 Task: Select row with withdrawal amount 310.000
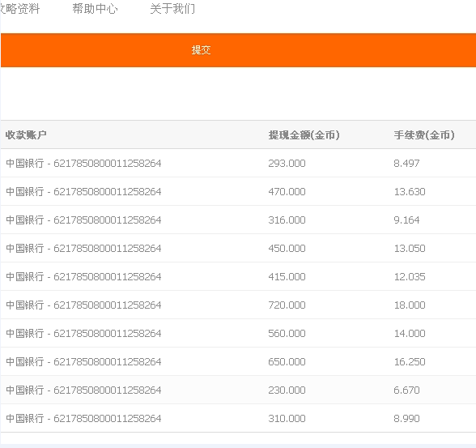238,418
